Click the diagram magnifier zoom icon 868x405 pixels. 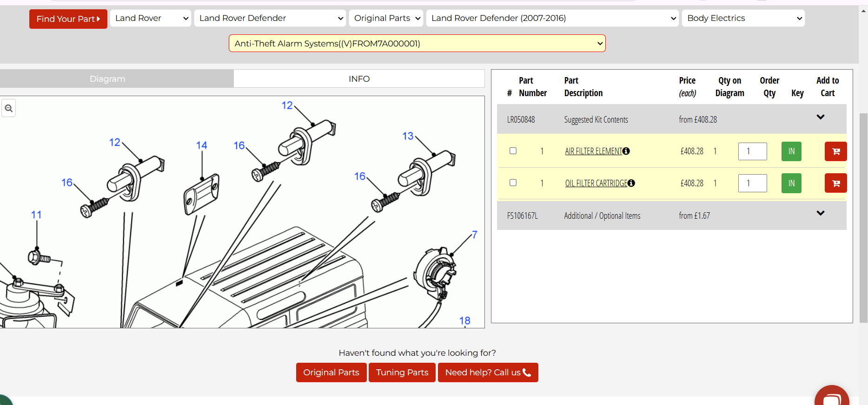8,108
